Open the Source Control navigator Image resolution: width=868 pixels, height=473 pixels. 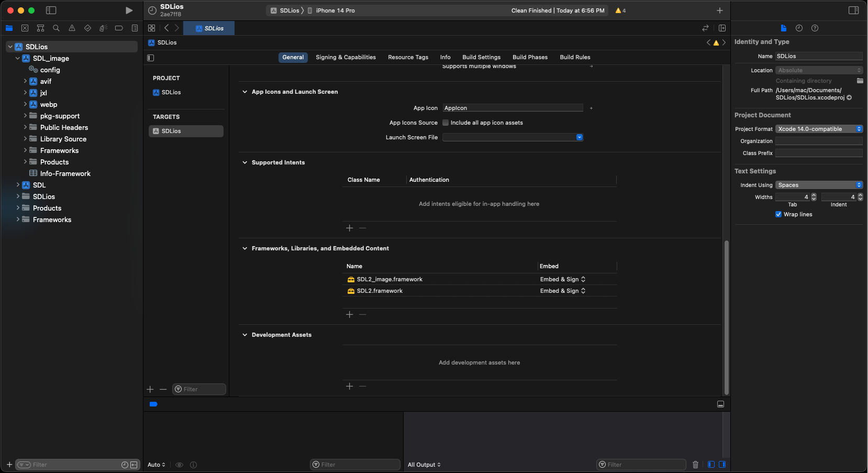pyautogui.click(x=25, y=28)
